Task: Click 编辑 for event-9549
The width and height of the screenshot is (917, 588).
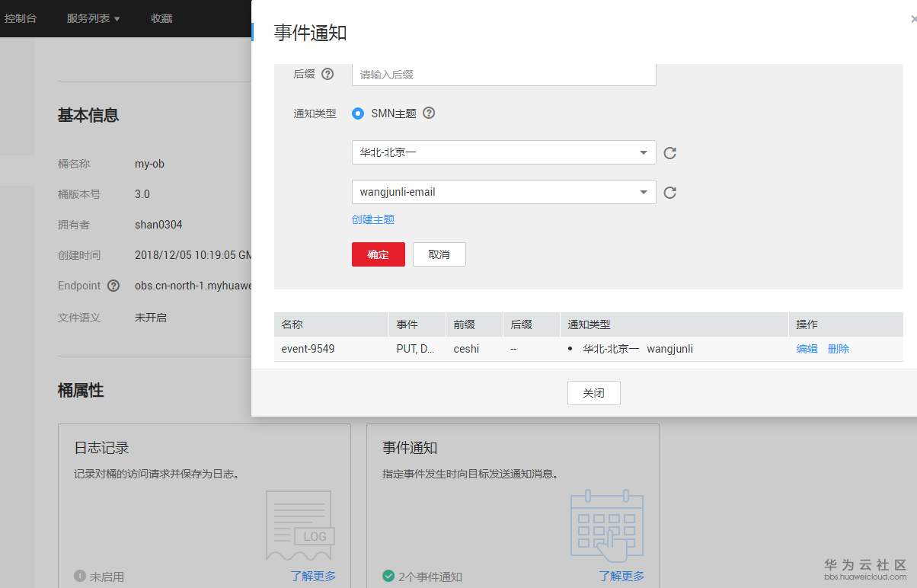Action: 807,349
